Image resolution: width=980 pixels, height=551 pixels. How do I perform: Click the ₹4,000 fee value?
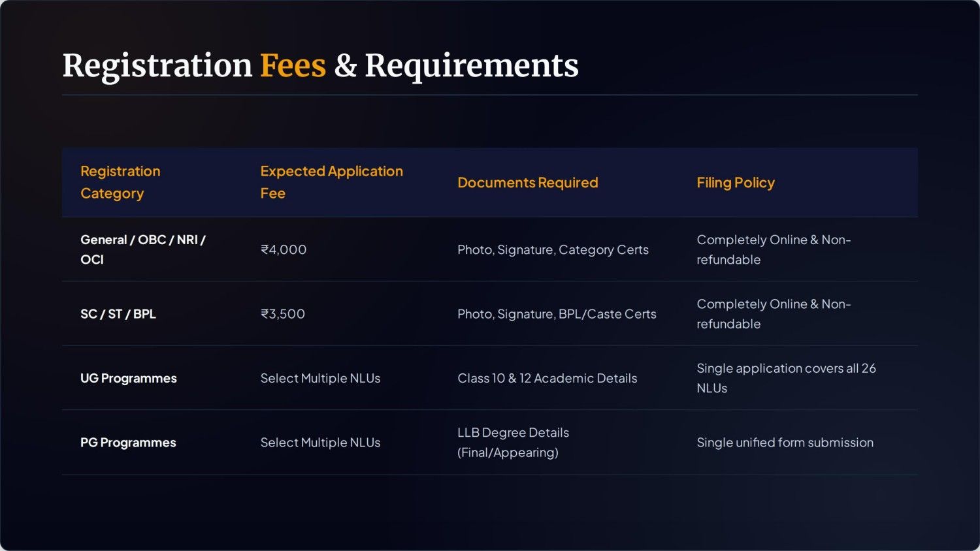click(x=284, y=249)
